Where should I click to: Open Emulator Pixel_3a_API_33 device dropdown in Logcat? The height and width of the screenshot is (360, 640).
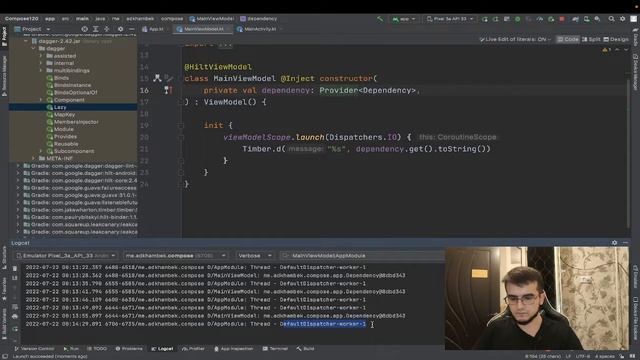66,256
